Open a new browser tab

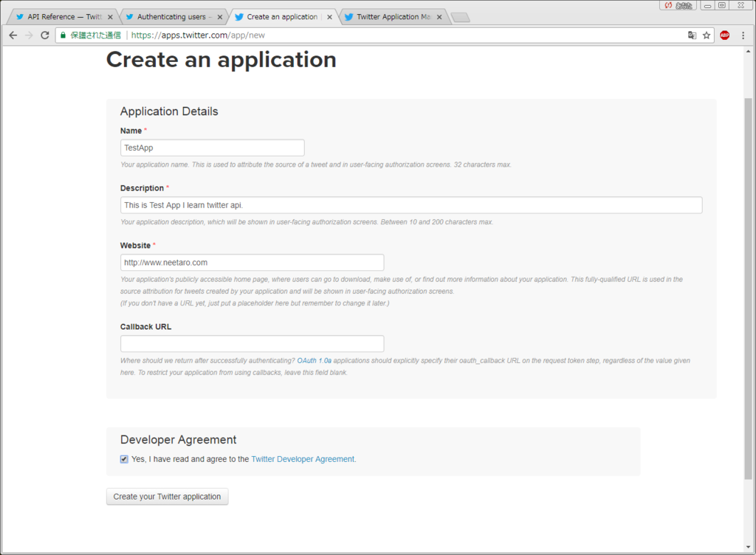[461, 18]
